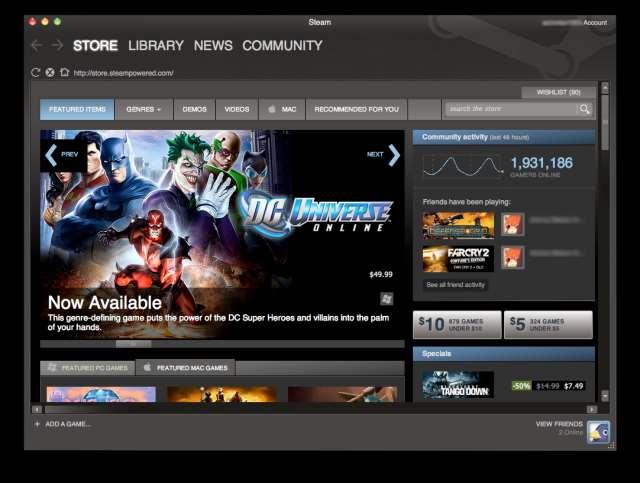The width and height of the screenshot is (640, 483).
Task: Open the home page icon
Action: tap(64, 73)
